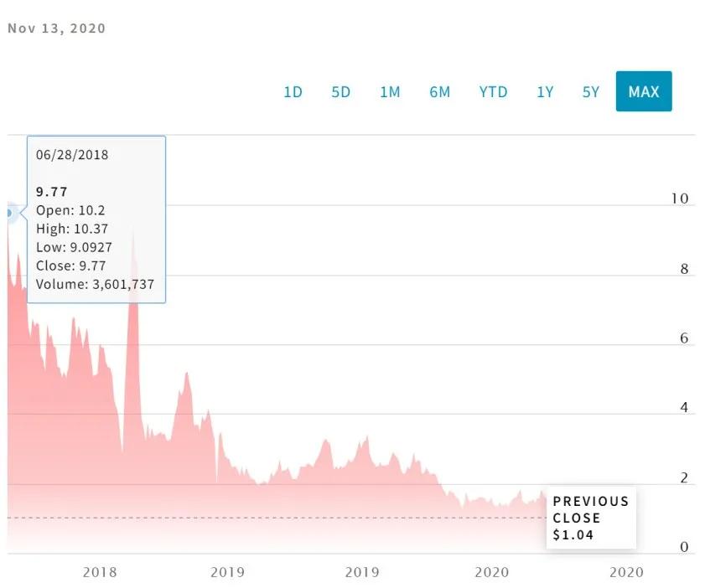Switch chart to 5D range

pos(340,91)
